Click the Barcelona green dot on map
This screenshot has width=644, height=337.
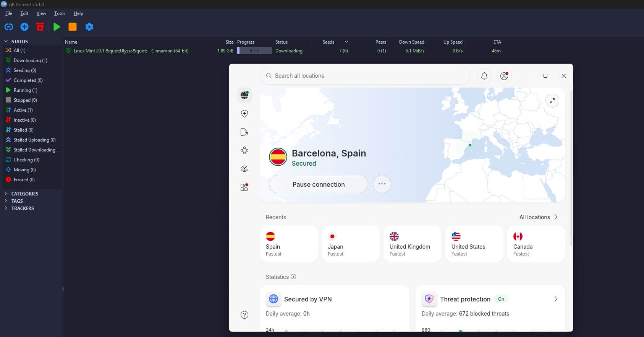(470, 145)
